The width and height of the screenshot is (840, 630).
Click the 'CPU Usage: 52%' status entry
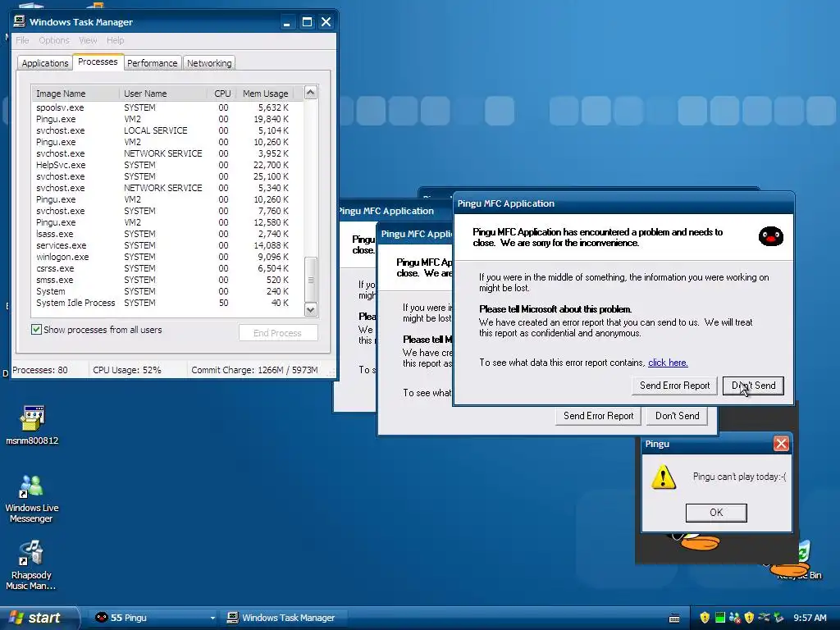pos(138,370)
